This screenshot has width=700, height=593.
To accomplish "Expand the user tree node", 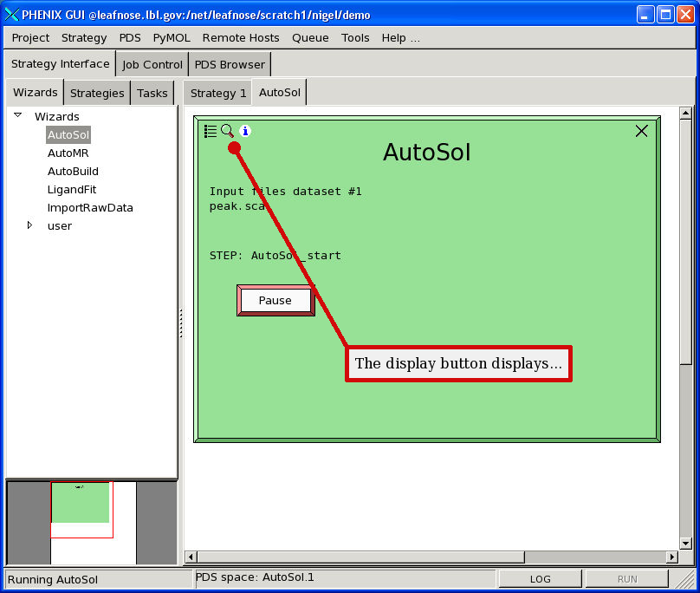I will pyautogui.click(x=29, y=225).
